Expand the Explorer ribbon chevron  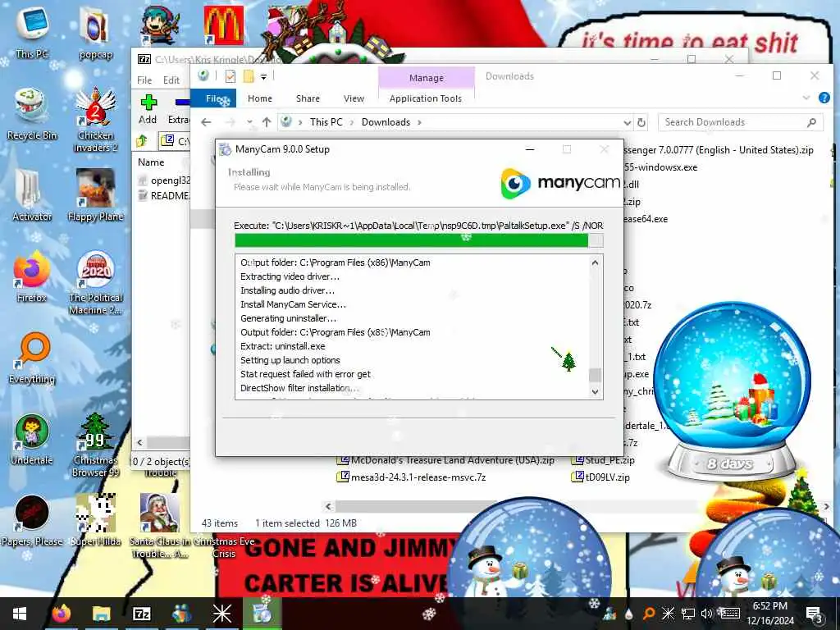point(806,98)
